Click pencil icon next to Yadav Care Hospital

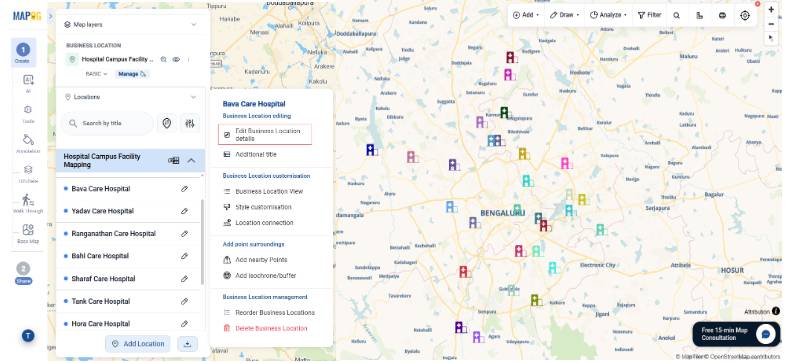tap(184, 211)
